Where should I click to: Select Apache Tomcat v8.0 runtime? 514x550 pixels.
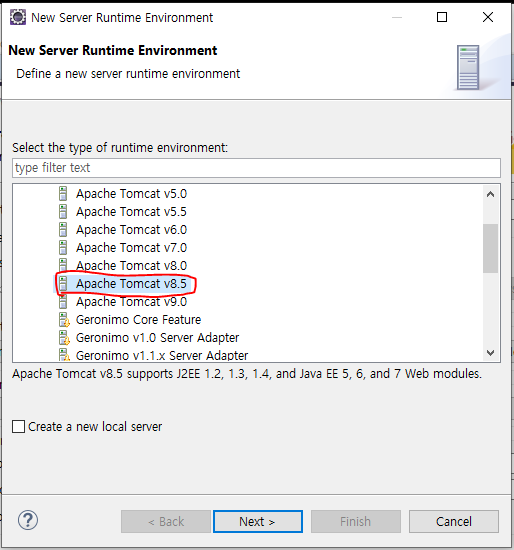click(x=132, y=266)
